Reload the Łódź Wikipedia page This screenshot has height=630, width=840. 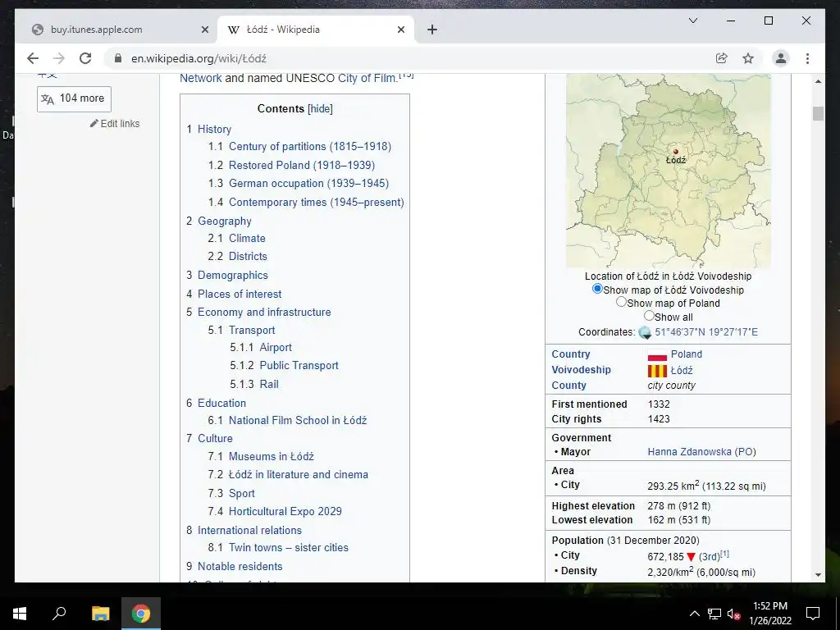point(85,58)
